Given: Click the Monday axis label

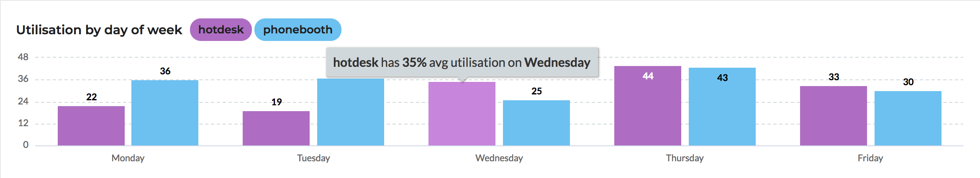Looking at the screenshot, I should [x=128, y=158].
